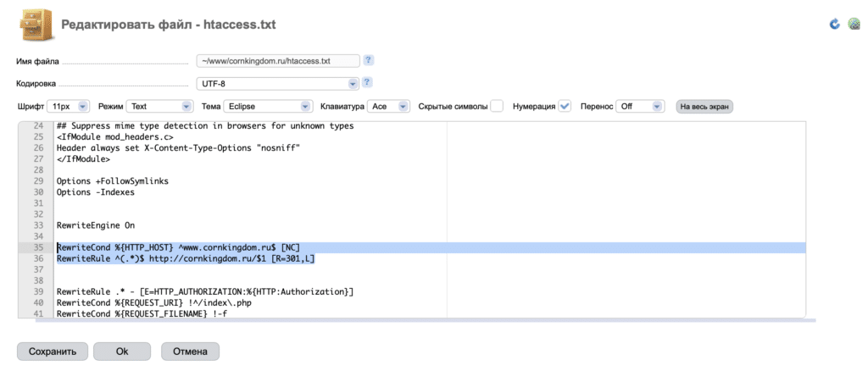This screenshot has height=382, width=868.
Task: Click the blue refresh icon at top right
Action: point(834,24)
